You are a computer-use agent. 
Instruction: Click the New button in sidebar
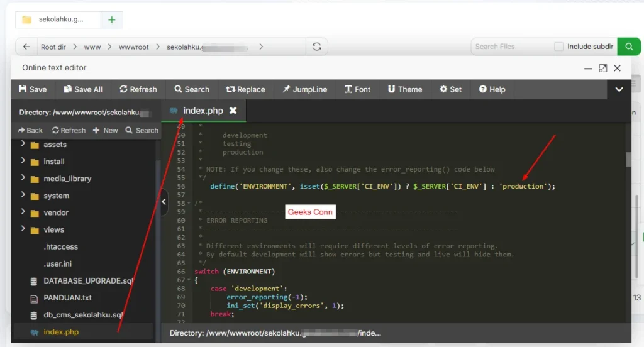click(x=105, y=130)
